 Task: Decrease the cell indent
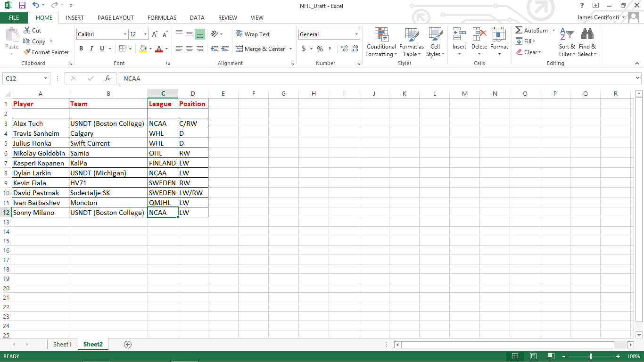[215, 49]
